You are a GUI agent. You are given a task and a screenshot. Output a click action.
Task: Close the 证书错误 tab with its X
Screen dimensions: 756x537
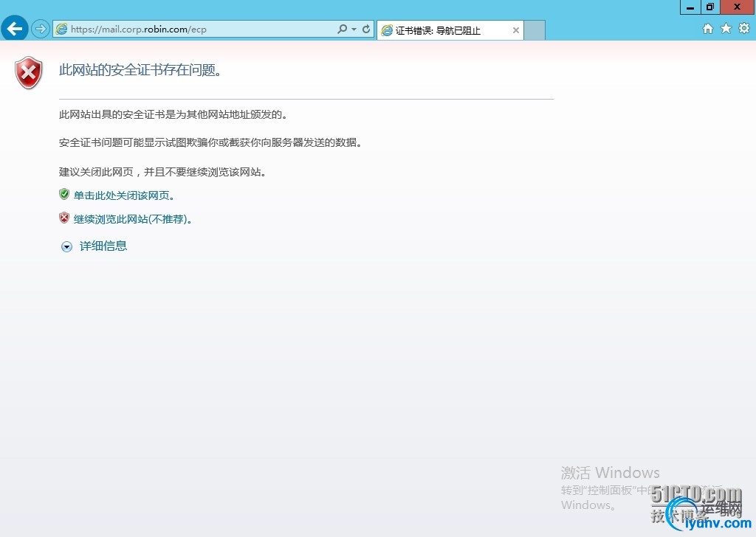(x=516, y=30)
